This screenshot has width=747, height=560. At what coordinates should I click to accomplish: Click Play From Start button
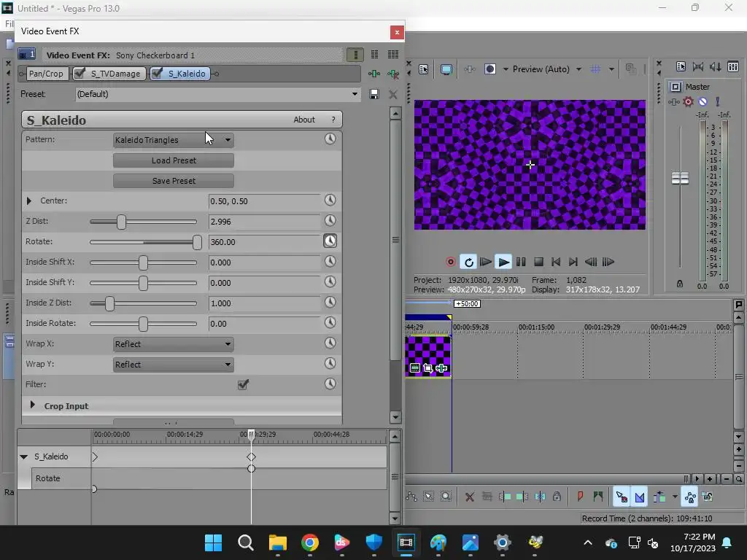[485, 262]
